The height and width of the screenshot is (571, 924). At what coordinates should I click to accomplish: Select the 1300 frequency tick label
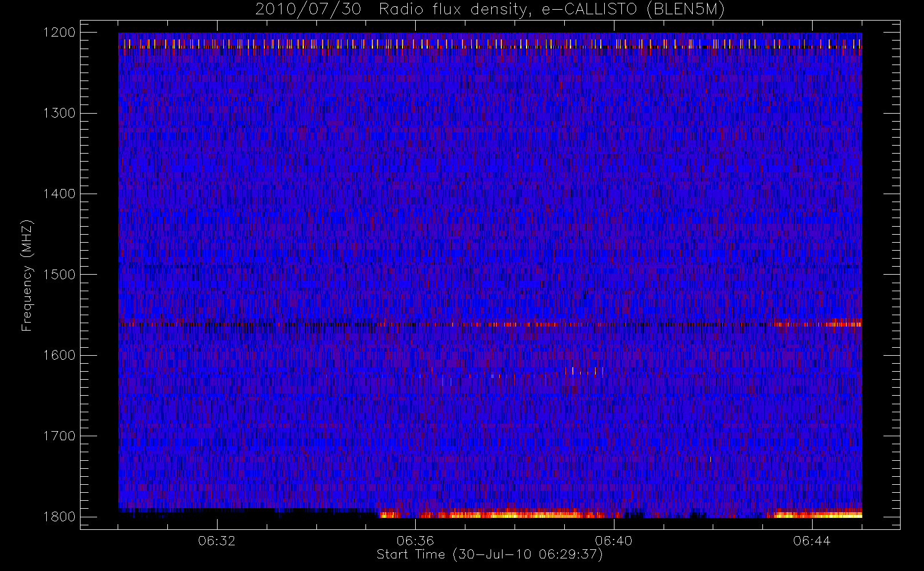pyautogui.click(x=59, y=113)
